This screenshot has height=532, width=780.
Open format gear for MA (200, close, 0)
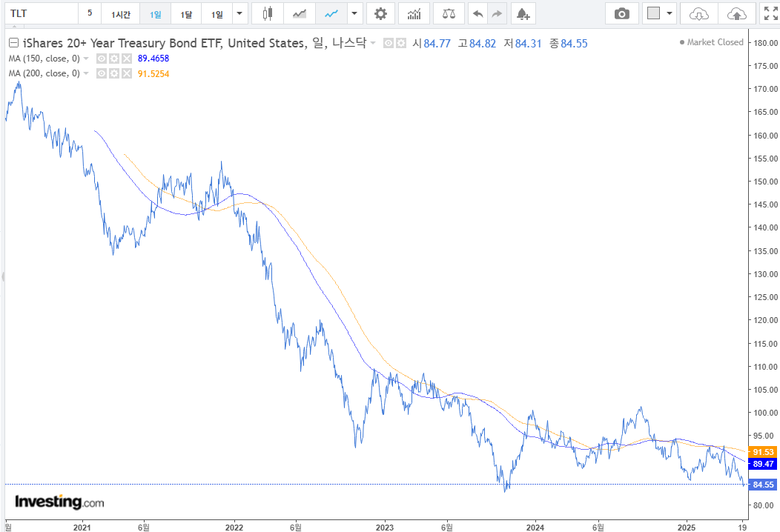(x=114, y=73)
